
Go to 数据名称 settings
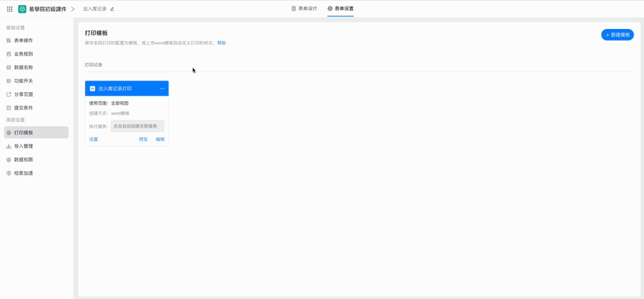tap(23, 68)
